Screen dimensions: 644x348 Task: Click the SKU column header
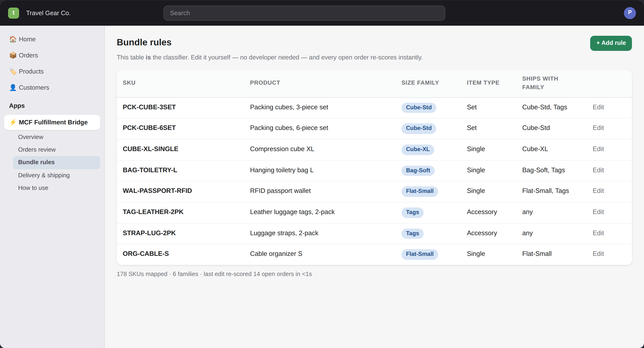point(129,83)
